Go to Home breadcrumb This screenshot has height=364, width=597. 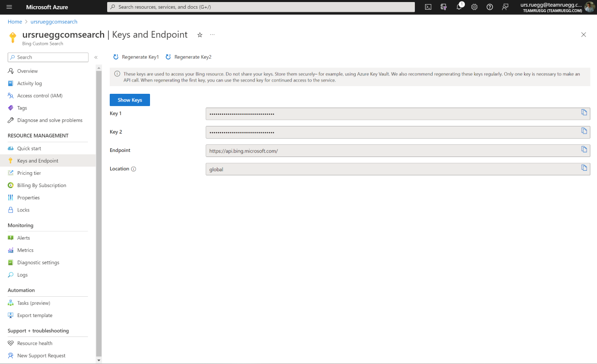[x=15, y=22]
